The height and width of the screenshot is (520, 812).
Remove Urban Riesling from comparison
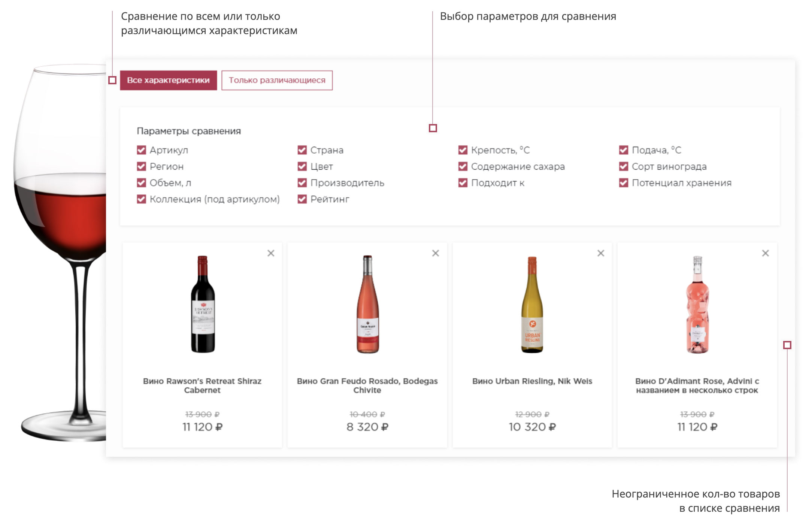tap(601, 253)
